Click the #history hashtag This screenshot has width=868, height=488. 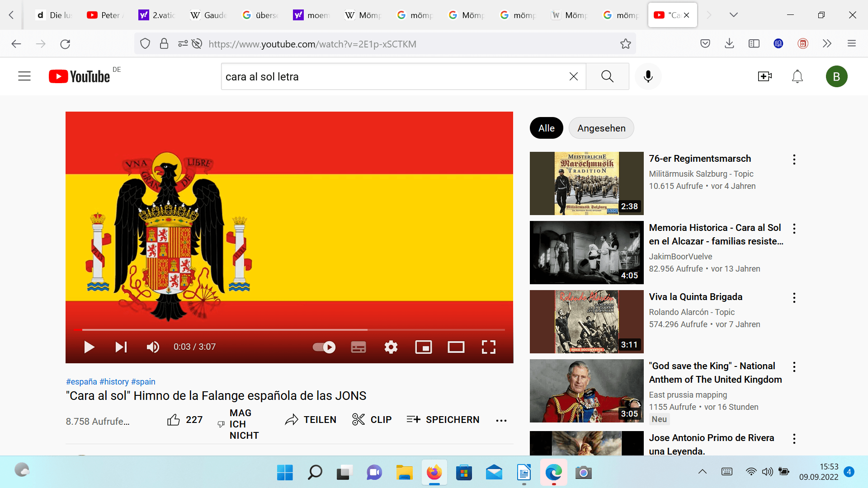click(x=114, y=382)
